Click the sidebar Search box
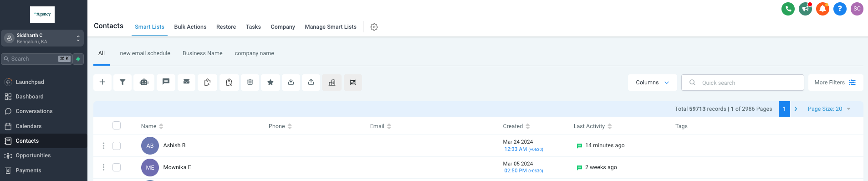The width and height of the screenshot is (868, 181). click(x=36, y=59)
